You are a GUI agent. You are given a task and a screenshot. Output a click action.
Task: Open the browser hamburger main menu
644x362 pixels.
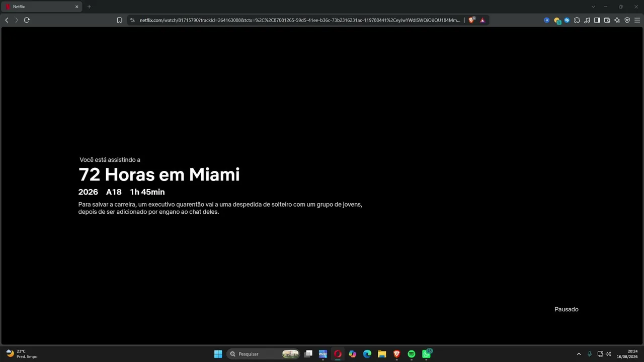[637, 20]
